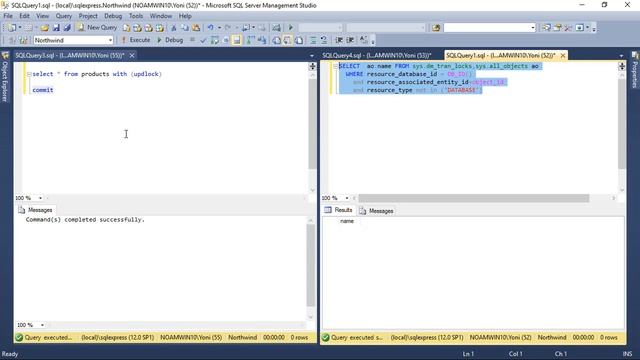This screenshot has width=640, height=360.
Task: Click the Cancel Executing Query icon
Action: click(x=192, y=40)
